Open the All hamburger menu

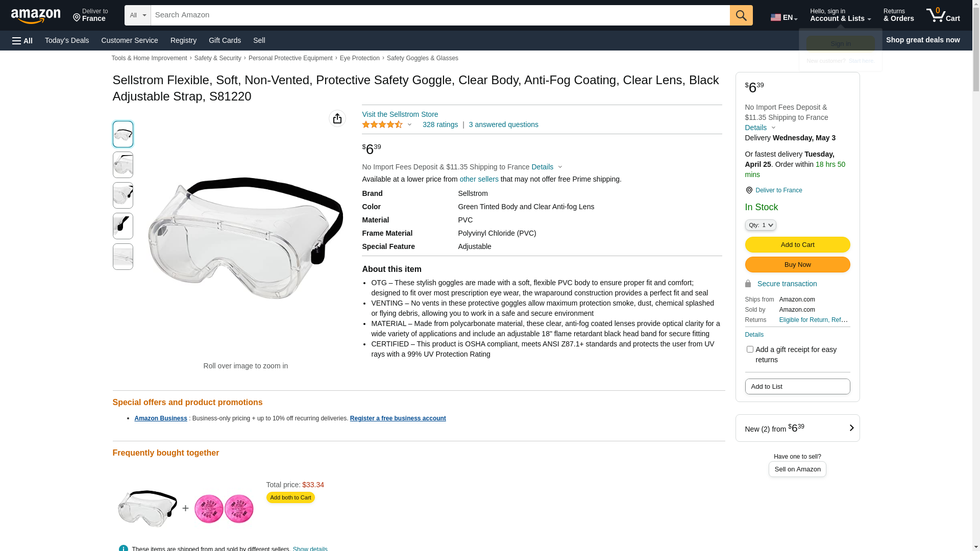tap(22, 40)
